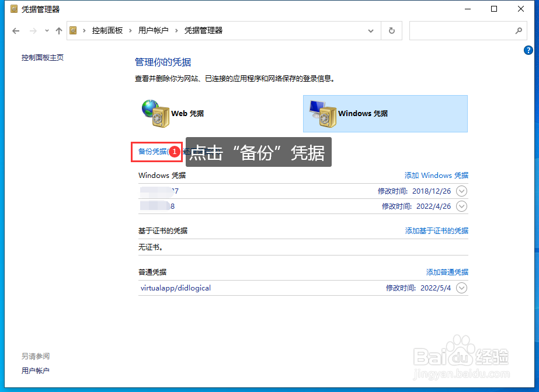
Task: Click the search magnifier icon
Action: coord(519,30)
